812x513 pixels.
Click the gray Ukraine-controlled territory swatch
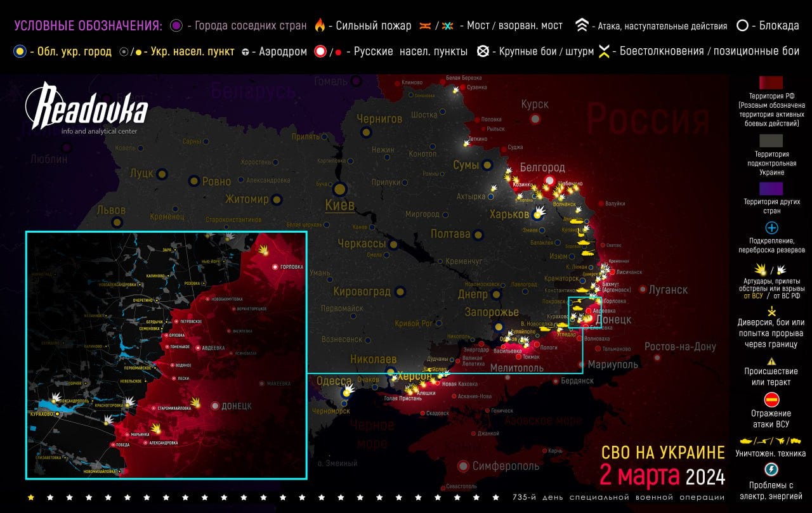pyautogui.click(x=771, y=140)
